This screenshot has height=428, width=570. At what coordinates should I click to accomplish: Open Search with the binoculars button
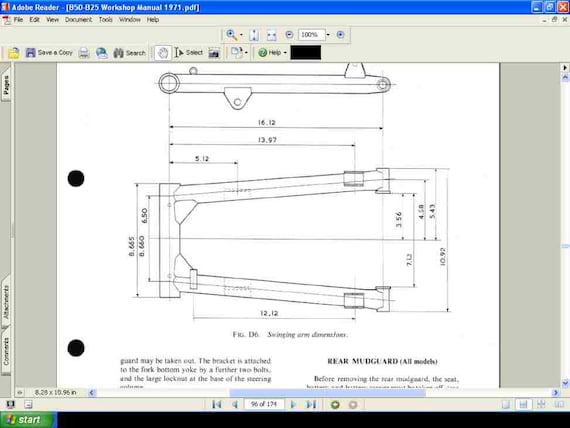129,53
